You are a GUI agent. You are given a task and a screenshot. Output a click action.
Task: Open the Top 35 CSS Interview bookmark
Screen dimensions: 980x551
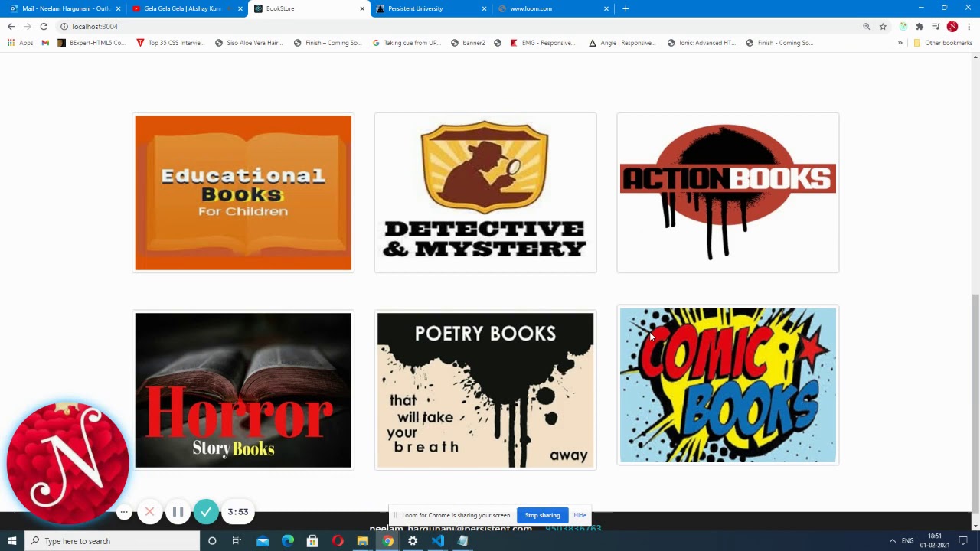(170, 43)
